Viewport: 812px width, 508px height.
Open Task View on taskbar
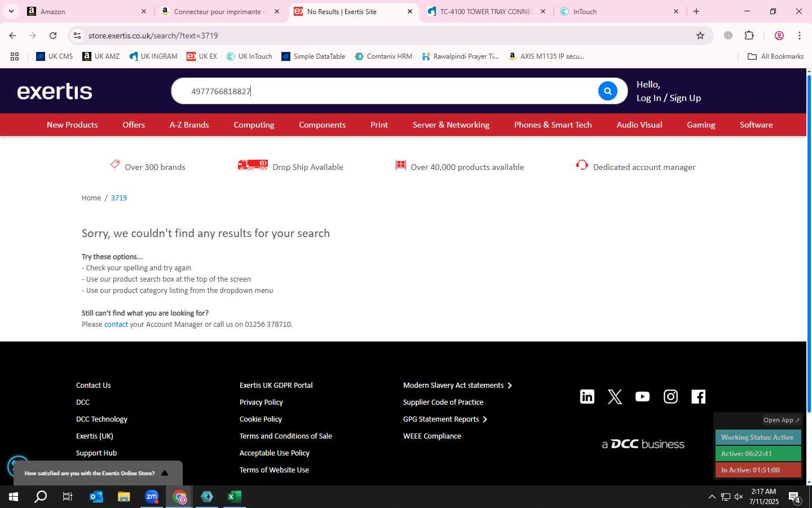[68, 497]
